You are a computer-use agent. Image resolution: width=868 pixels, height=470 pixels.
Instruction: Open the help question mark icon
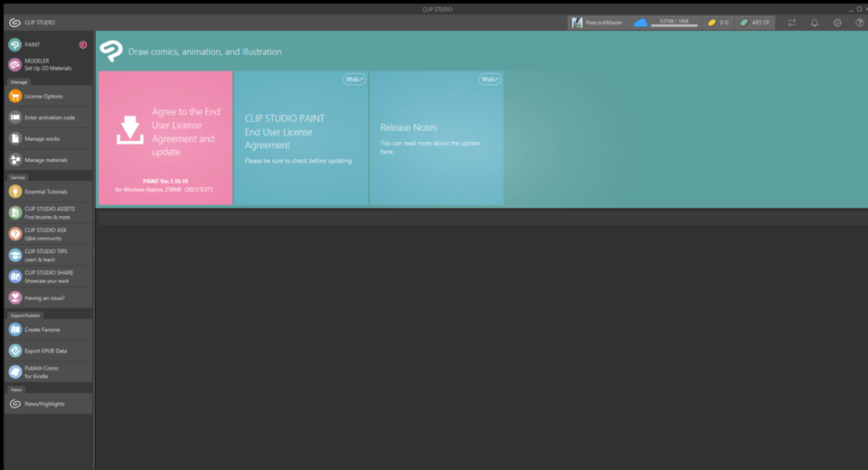tap(859, 23)
